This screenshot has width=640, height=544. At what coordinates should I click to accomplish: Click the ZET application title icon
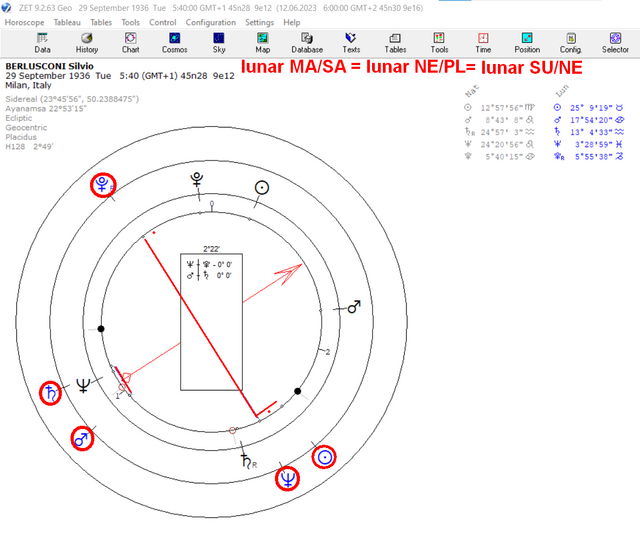[x=6, y=8]
